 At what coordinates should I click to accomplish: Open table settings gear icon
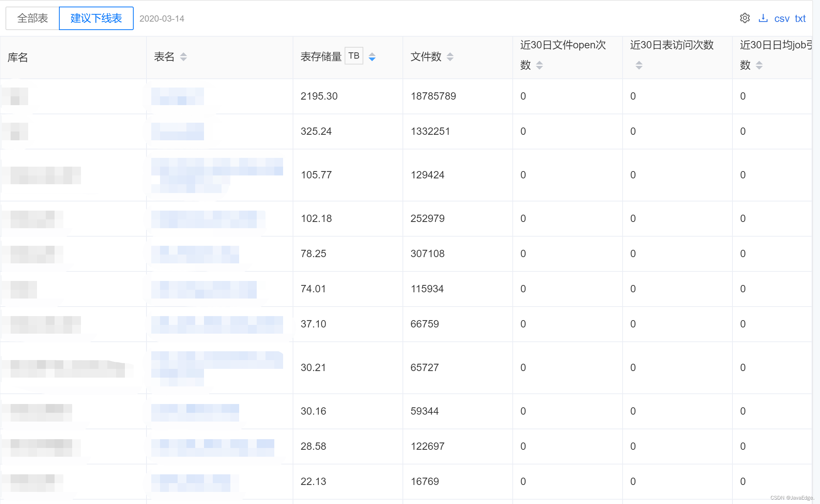click(x=745, y=18)
